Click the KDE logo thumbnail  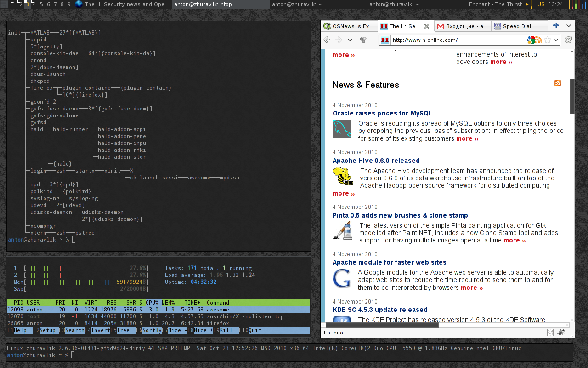click(x=342, y=319)
